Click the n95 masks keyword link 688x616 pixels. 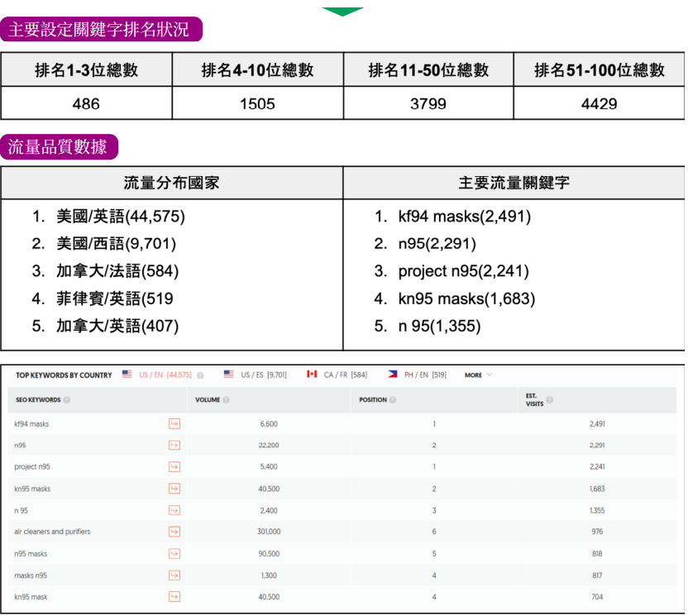(31, 553)
